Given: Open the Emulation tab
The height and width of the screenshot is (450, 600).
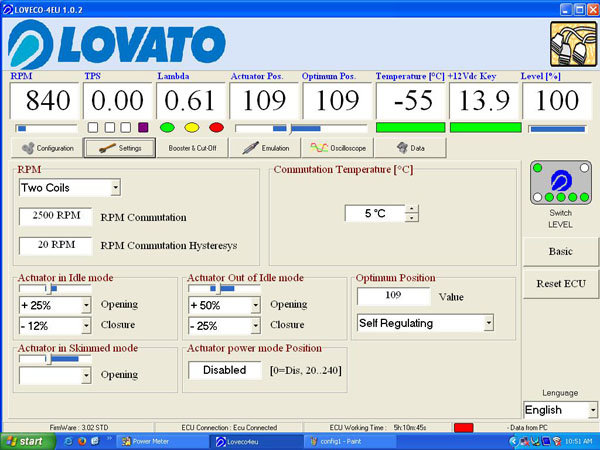Looking at the screenshot, I should 265,148.
